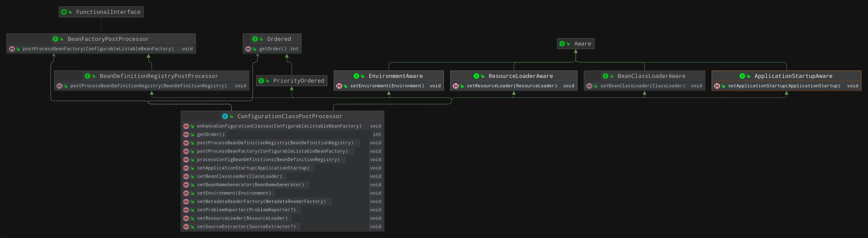Click void return type of setSourceExtractor row
The image size is (868, 238).
click(x=375, y=227)
